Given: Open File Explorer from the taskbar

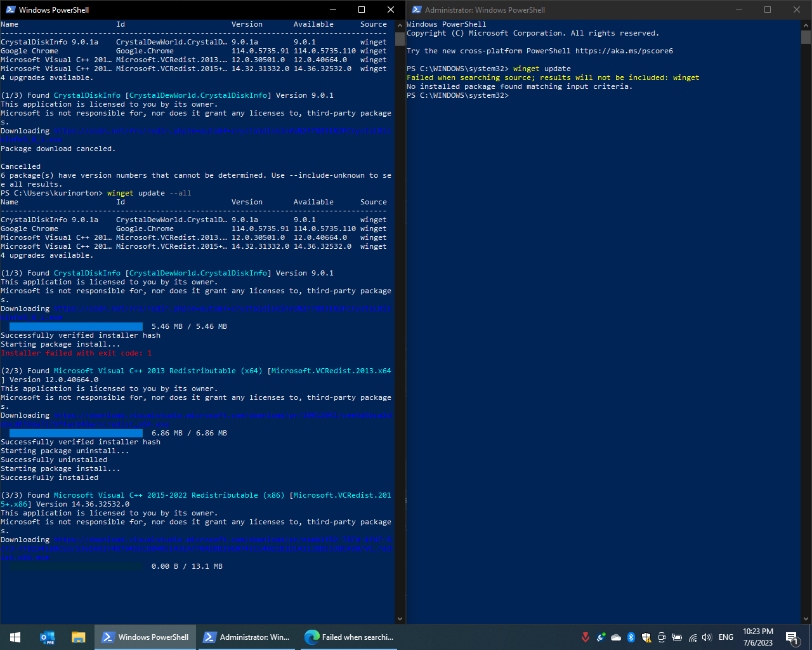Looking at the screenshot, I should coord(78,637).
